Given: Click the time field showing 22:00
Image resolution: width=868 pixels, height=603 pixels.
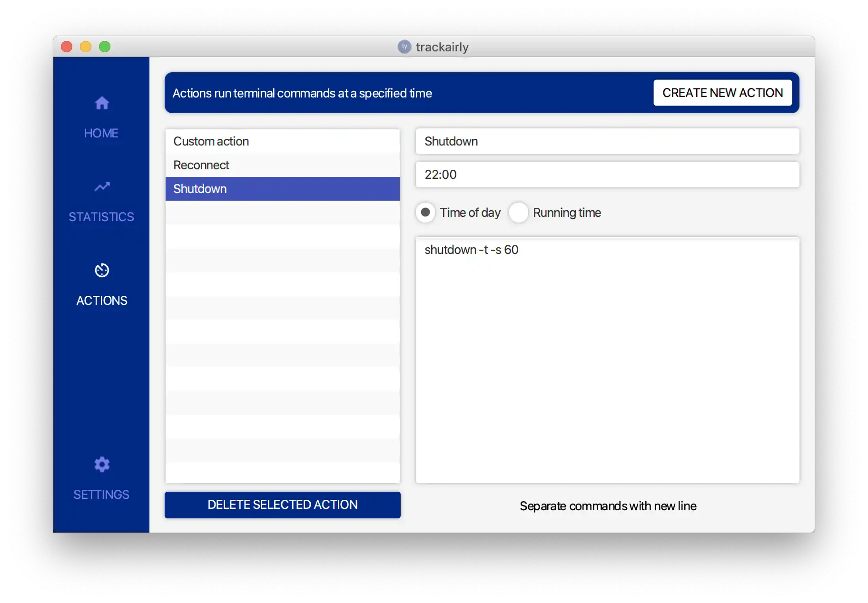Looking at the screenshot, I should [607, 175].
